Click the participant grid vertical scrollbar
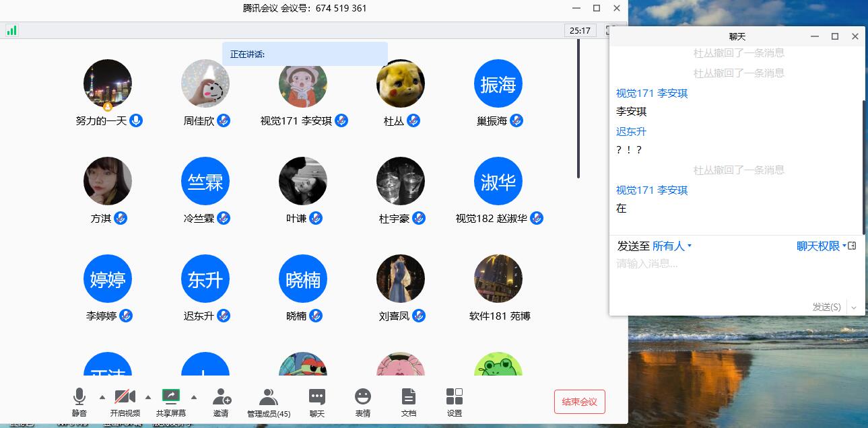This screenshot has height=428, width=868. coord(578,108)
